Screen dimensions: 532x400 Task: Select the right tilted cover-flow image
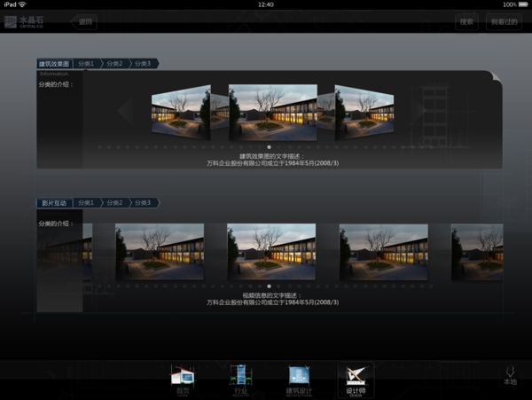click(x=364, y=113)
